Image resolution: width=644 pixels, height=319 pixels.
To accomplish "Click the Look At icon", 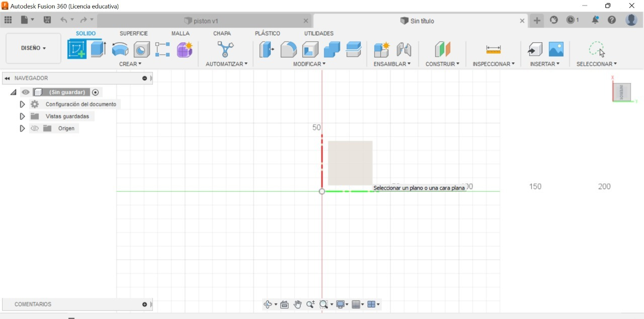I will (284, 304).
